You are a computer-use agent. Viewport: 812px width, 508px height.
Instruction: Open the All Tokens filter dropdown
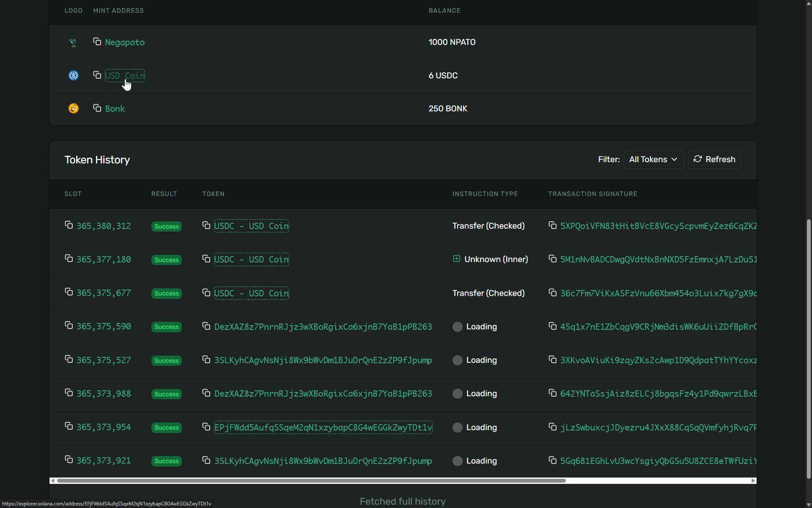tap(653, 160)
